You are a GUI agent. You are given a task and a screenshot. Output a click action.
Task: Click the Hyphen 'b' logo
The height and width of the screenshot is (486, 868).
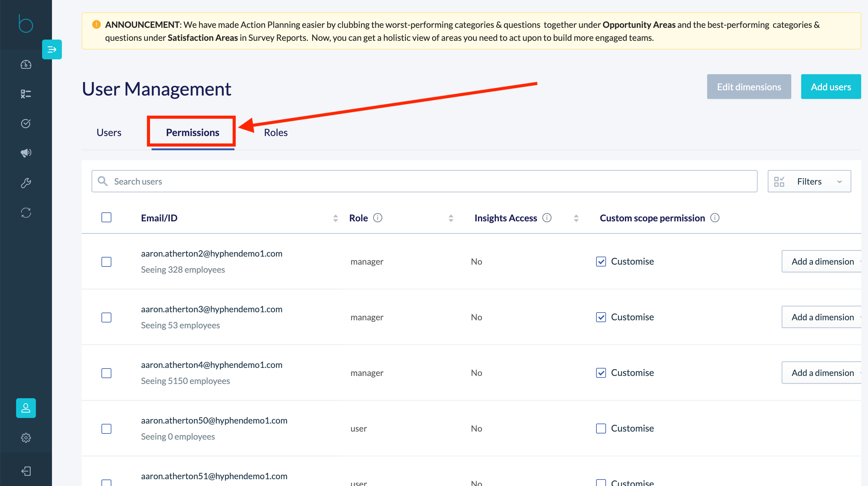(26, 23)
